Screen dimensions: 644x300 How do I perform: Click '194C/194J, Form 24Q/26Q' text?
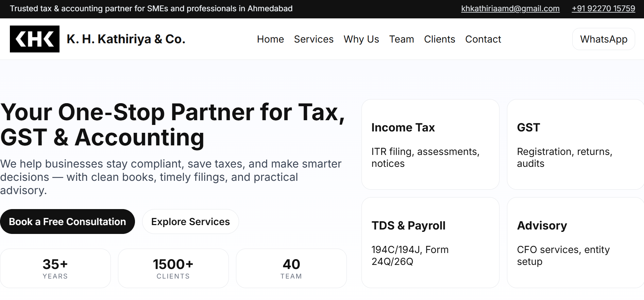click(x=410, y=255)
